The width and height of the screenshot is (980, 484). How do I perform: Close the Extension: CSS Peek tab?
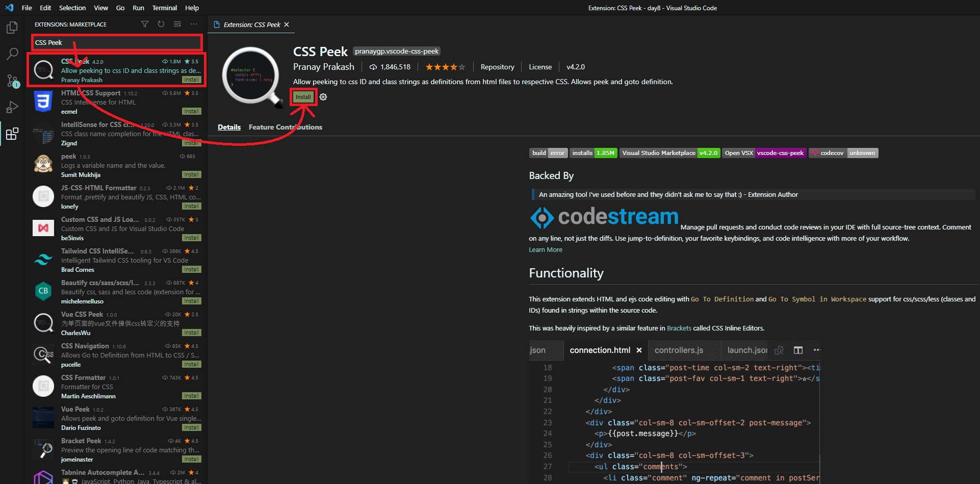coord(287,24)
